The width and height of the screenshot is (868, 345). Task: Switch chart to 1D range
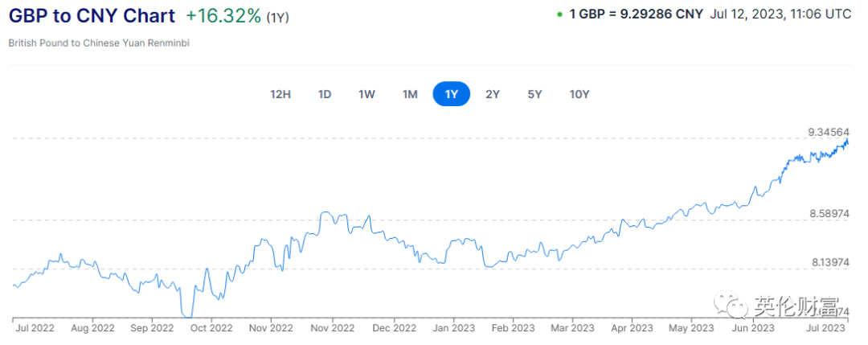325,94
